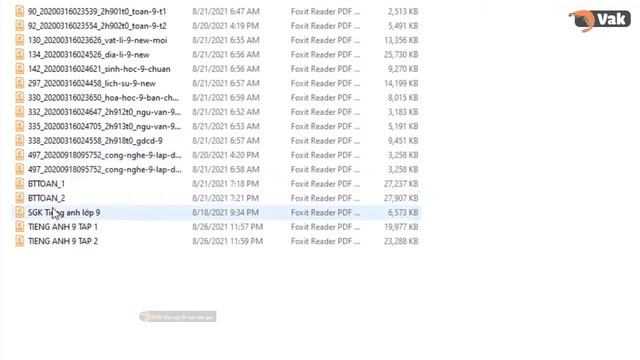Image resolution: width=640 pixels, height=360 pixels.
Task: Select file name 142_20200316024621_sinh-hoc-9-chuan
Action: point(99,69)
